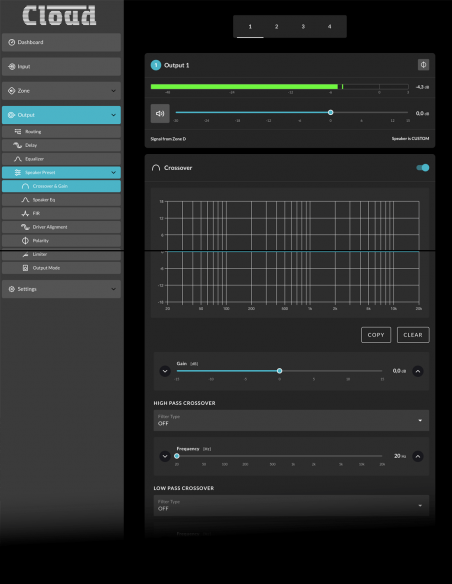Open Driver Alignment page
The image size is (452, 584).
(61, 227)
